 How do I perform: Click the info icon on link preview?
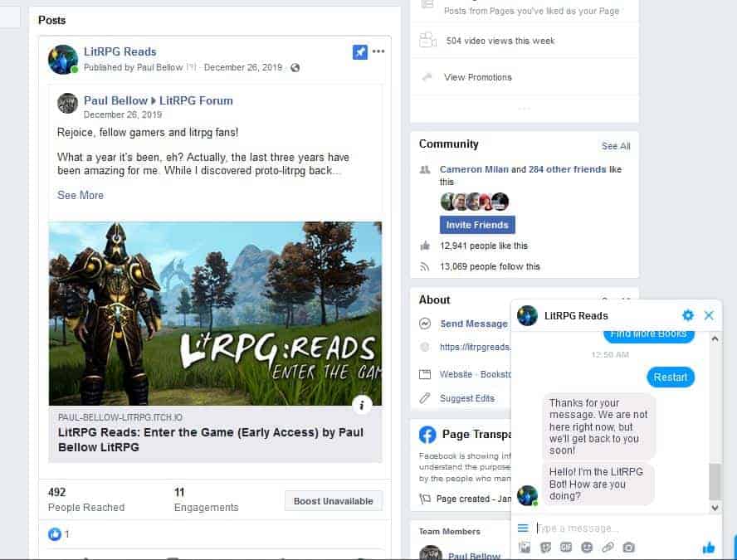(362, 405)
